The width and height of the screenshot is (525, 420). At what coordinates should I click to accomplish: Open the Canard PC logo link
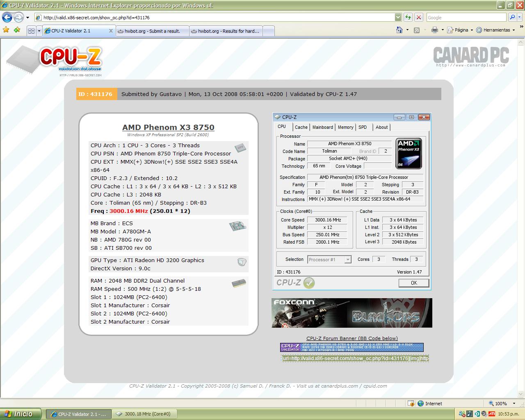click(471, 57)
